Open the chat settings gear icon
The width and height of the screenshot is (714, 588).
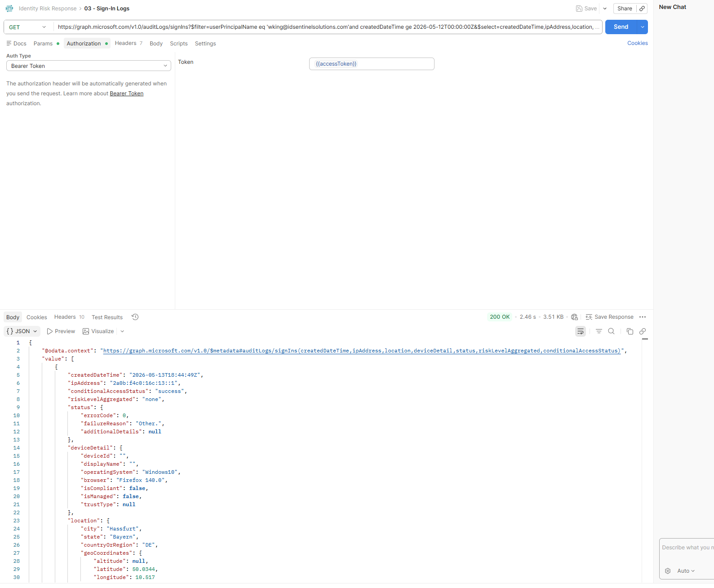pos(668,571)
